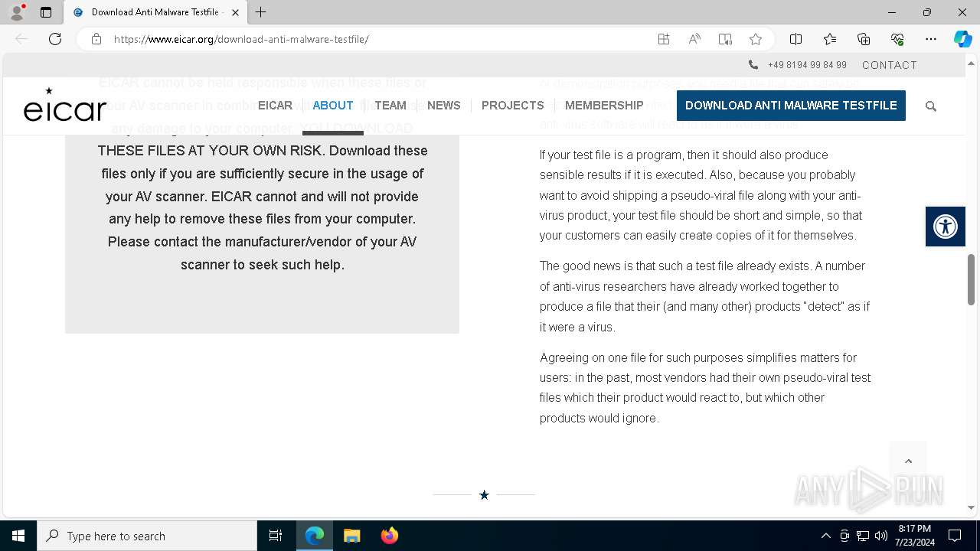Open the MEMBERSHIP menu item
The height and width of the screenshot is (551, 980).
tap(604, 106)
